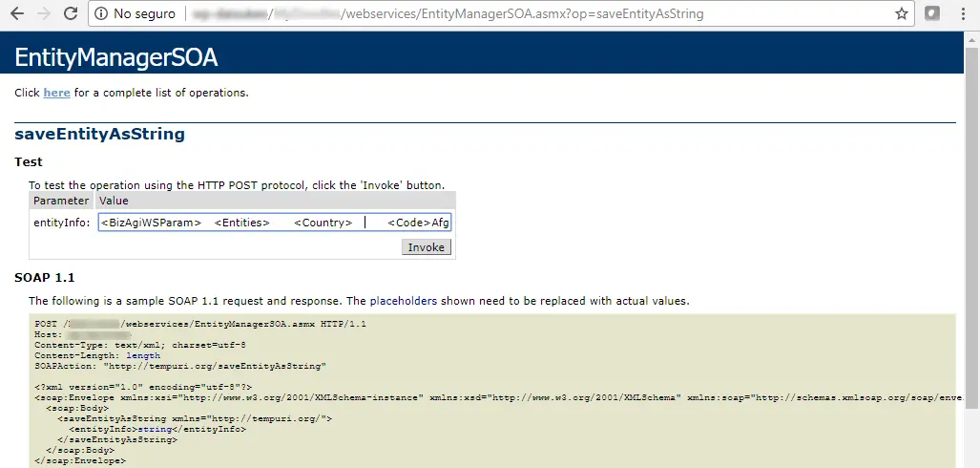Click the forward navigation arrow
980x468 pixels.
click(44, 13)
